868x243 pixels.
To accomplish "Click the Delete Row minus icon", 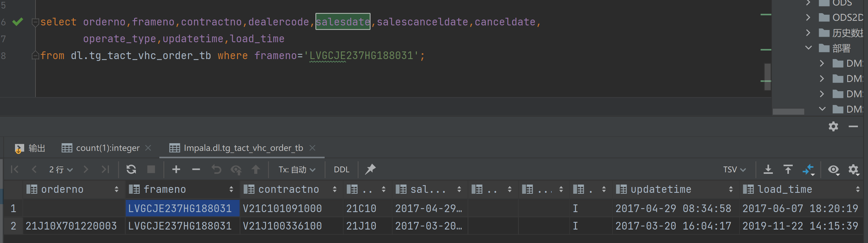I will click(196, 169).
